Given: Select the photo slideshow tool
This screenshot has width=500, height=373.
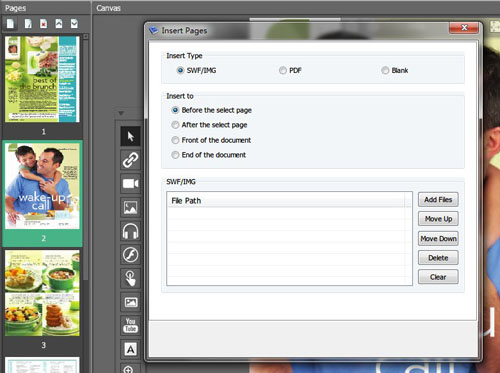Looking at the screenshot, I should 130,302.
